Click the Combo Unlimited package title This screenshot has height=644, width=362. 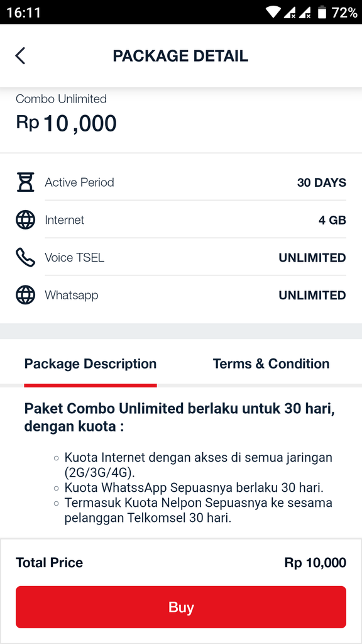coord(62,99)
